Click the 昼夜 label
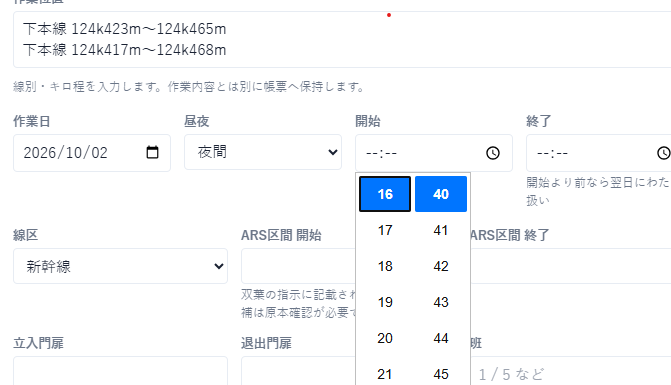This screenshot has height=385, width=671. coord(196,121)
